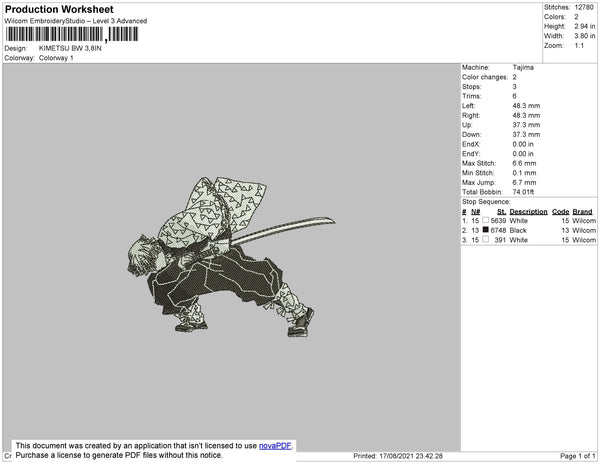Select Max Jump value '6.7 mm'
Image resolution: width=600 pixels, height=464 pixels.
coord(524,182)
